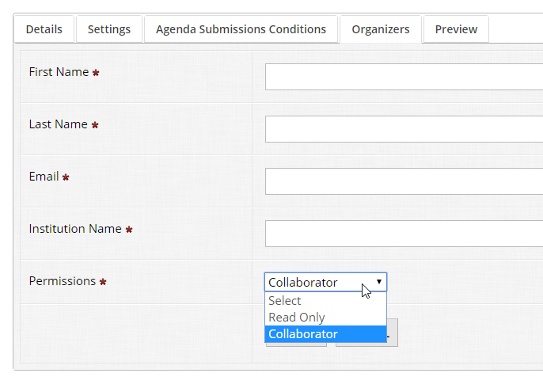The height and width of the screenshot is (392, 543).
Task: Click the First Name label
Action: coord(59,72)
